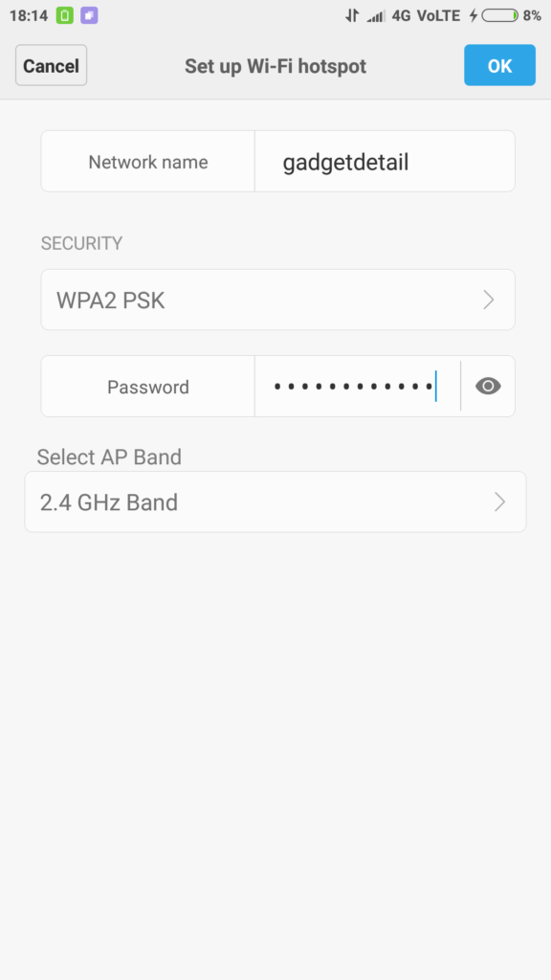Click the purple notification icon in status bar

pyautogui.click(x=89, y=15)
